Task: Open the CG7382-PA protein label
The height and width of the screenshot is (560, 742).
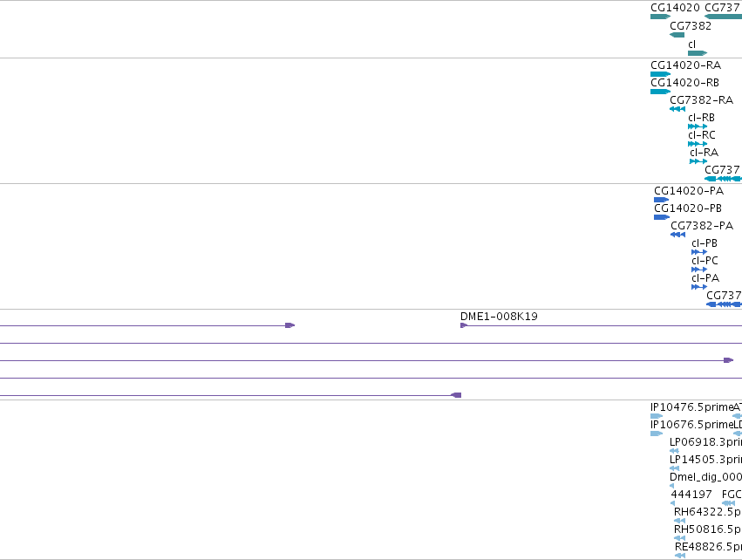Action: click(702, 226)
